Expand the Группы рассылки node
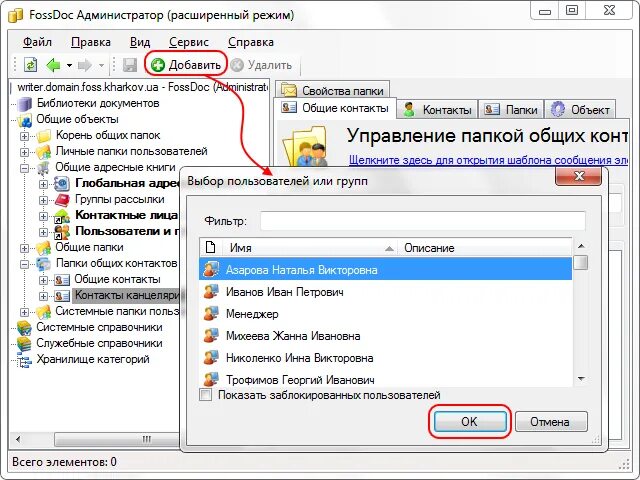640x480 pixels. (x=43, y=200)
